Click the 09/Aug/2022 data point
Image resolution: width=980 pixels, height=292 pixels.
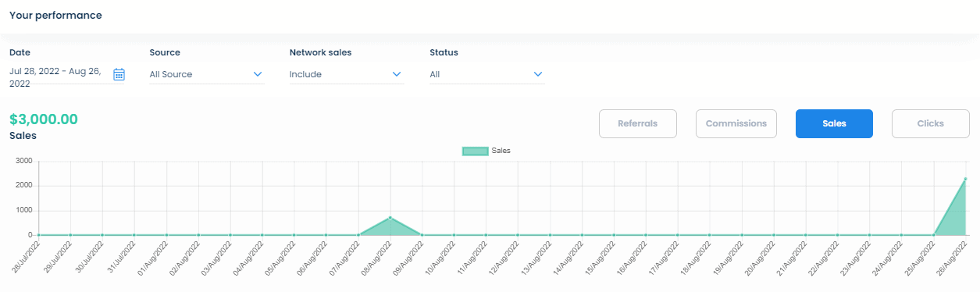point(422,235)
